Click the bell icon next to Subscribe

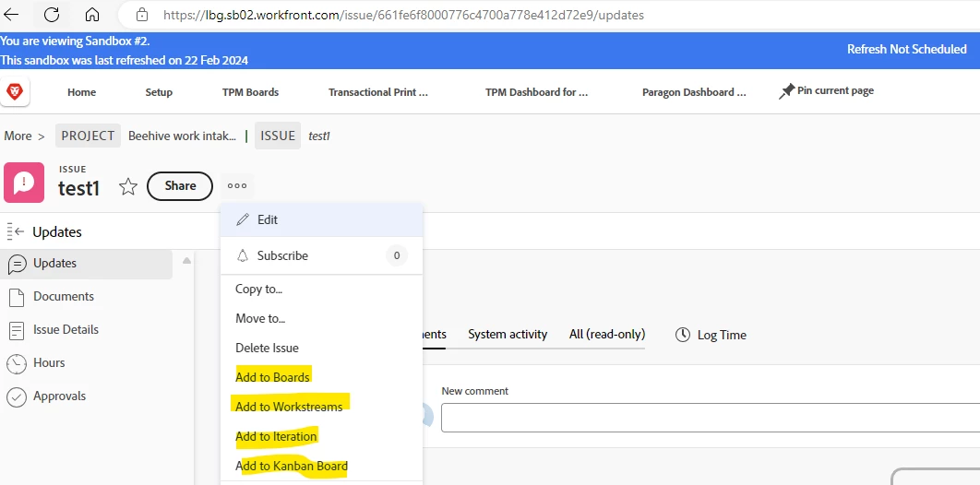click(x=243, y=256)
